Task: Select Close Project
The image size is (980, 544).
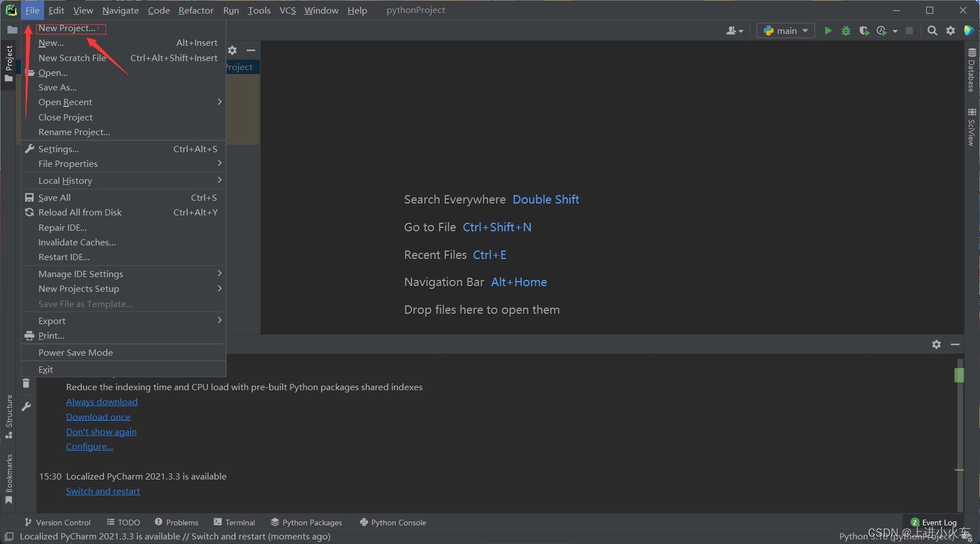Action: point(123,117)
